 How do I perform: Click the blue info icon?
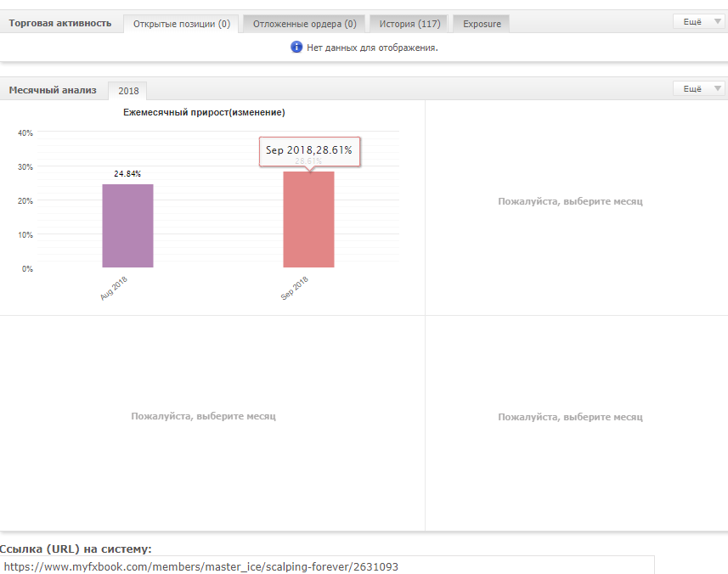pyautogui.click(x=296, y=47)
